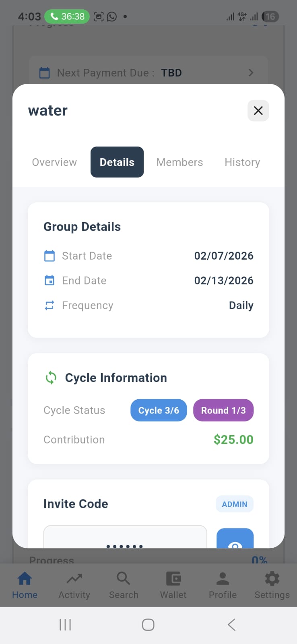
Task: Open the History tab
Action: coord(242,162)
